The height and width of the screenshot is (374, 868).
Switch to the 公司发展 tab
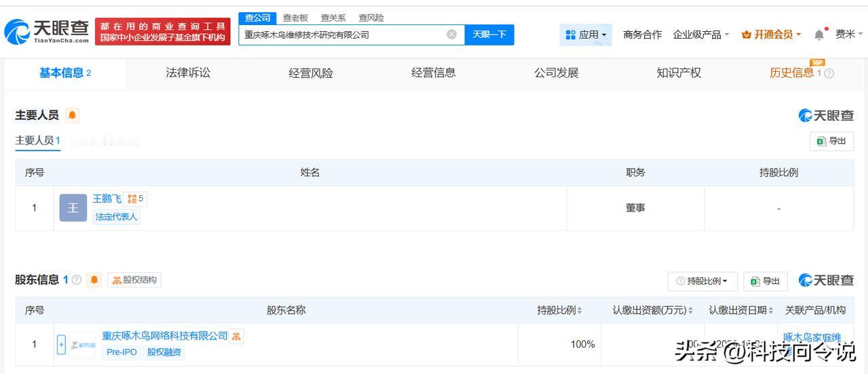556,73
